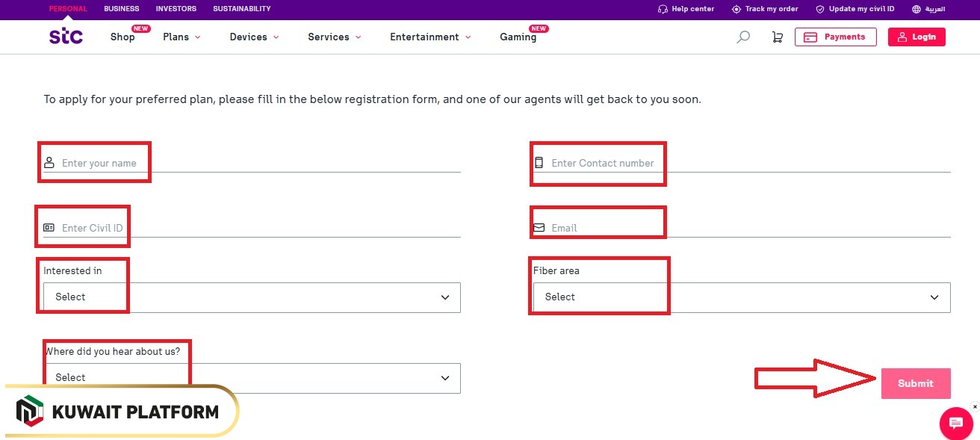Click the stc logo
The width and height of the screenshot is (980, 440).
(x=66, y=36)
